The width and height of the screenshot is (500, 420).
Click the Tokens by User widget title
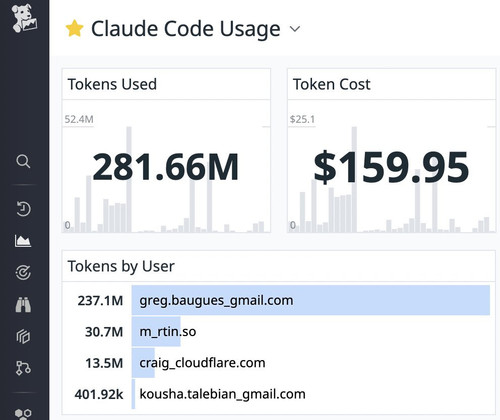121,266
